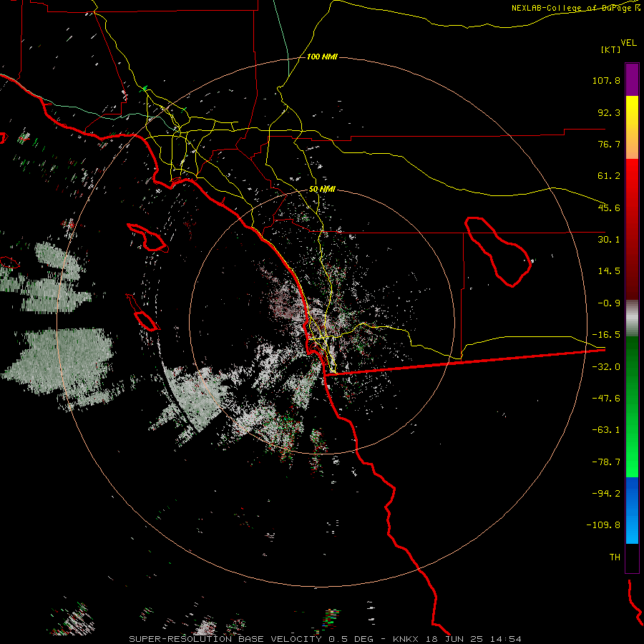Viewport: 644px width, 644px height.
Task: Click the purple top segment of color bar
Action: [632, 79]
